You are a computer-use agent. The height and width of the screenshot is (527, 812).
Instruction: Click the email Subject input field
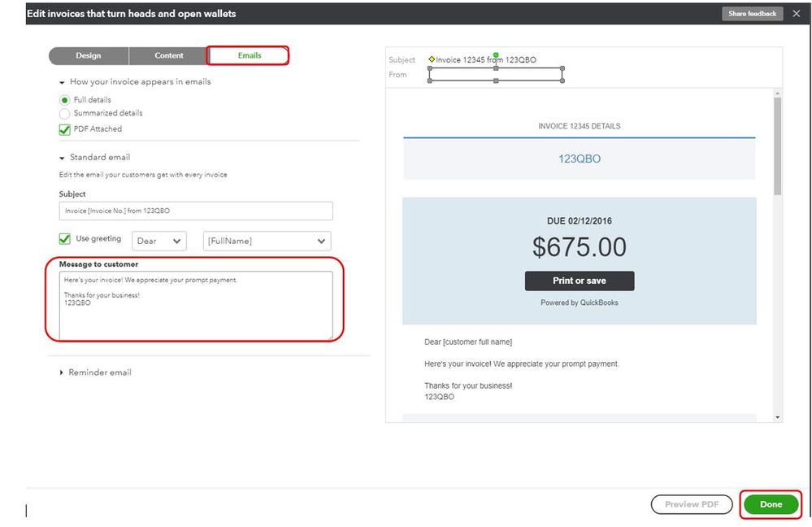[x=196, y=211]
